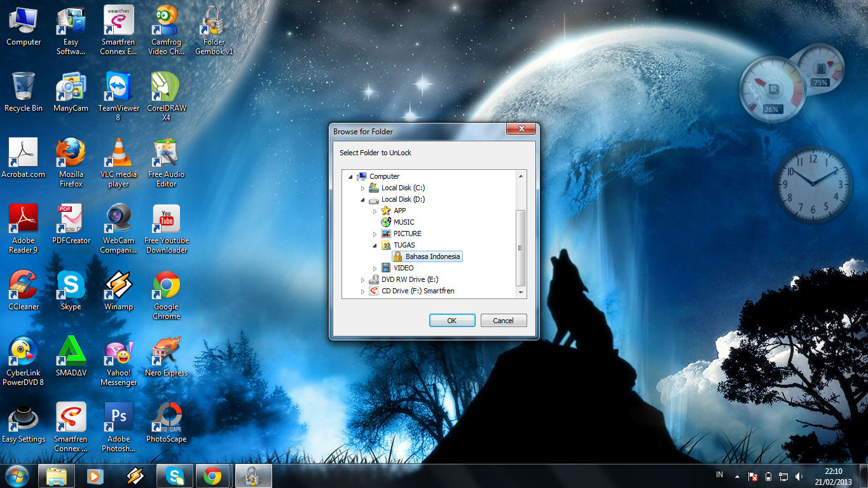The width and height of the screenshot is (868, 488).
Task: Open the ManyCam desktop shortcut
Action: click(x=71, y=92)
